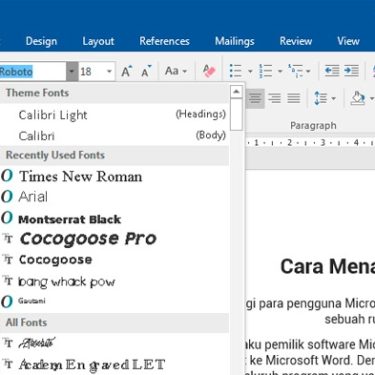This screenshot has height=375, width=375.
Task: Increase font size with Grow Font icon
Action: (126, 71)
